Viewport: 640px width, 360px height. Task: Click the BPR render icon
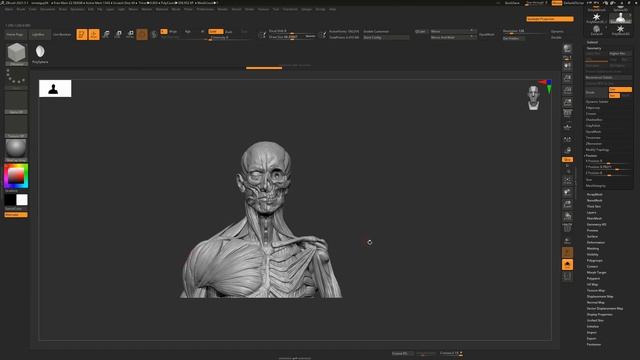point(567,49)
